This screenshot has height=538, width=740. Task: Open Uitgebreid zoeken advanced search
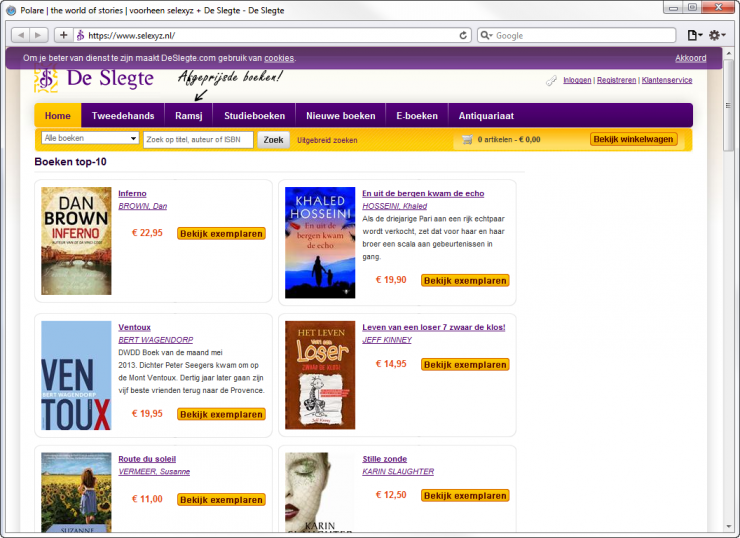click(327, 140)
